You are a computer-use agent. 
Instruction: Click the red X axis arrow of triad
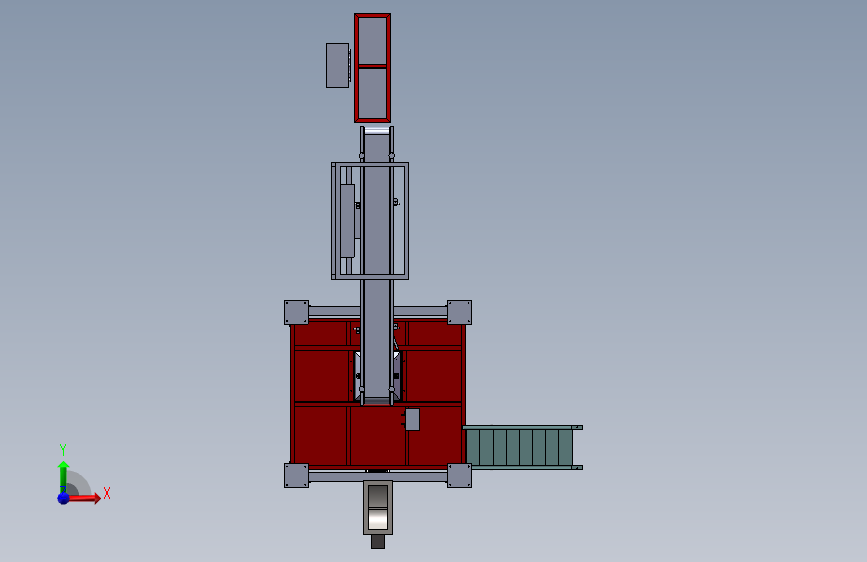[x=84, y=498]
